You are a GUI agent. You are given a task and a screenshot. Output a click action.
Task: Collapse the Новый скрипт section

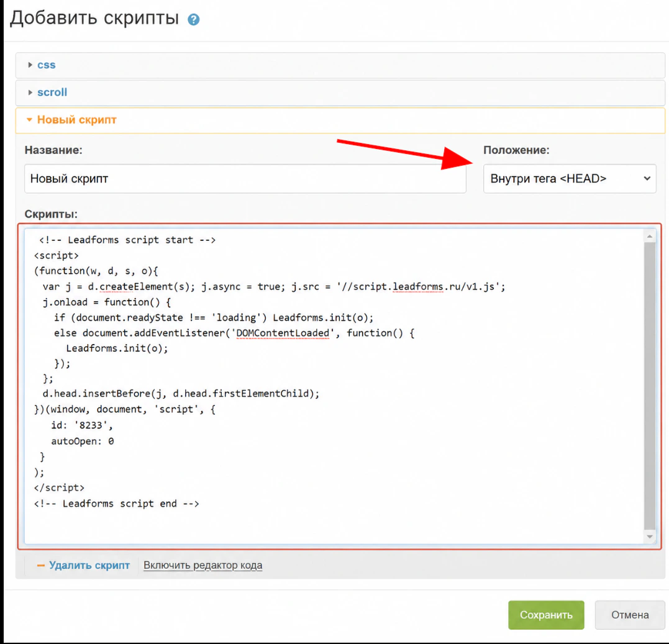point(340,120)
